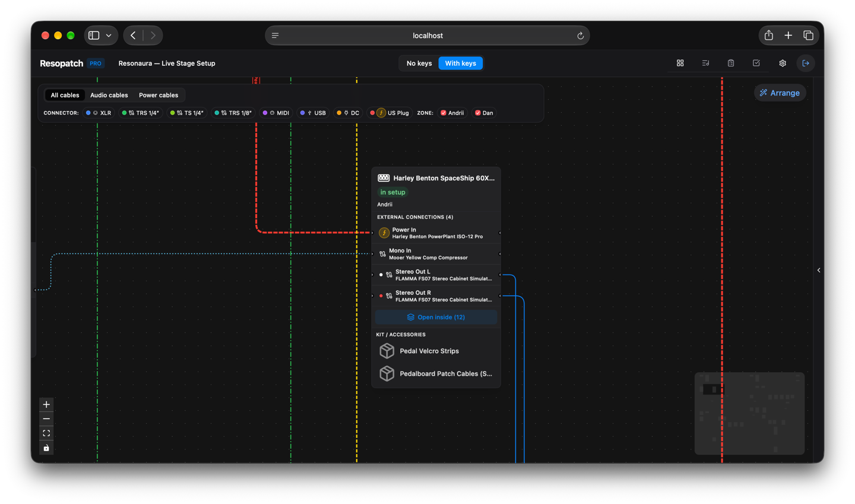
Task: Switch to the Audio cables tab
Action: coord(109,95)
